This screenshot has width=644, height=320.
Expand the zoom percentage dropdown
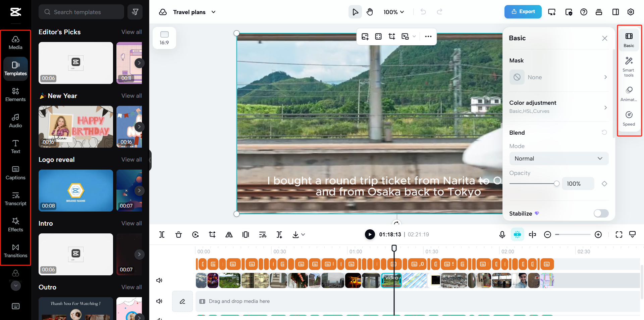click(394, 12)
